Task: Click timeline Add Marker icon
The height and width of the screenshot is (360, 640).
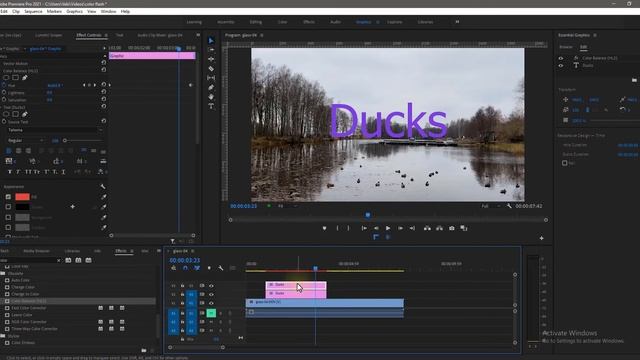Action: 209,268
